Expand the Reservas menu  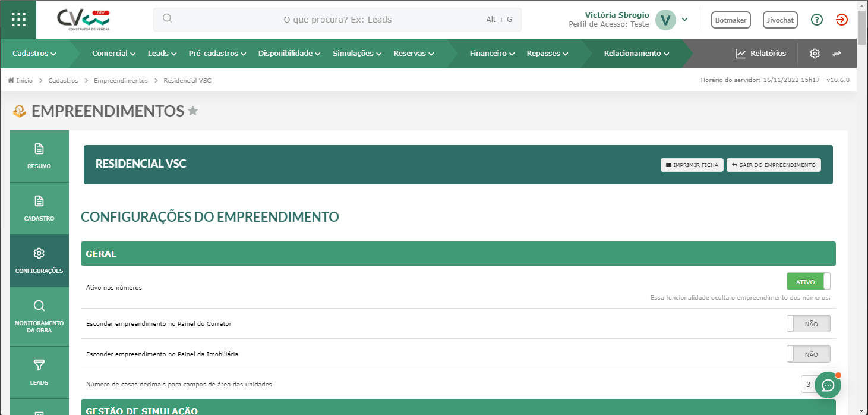click(414, 54)
